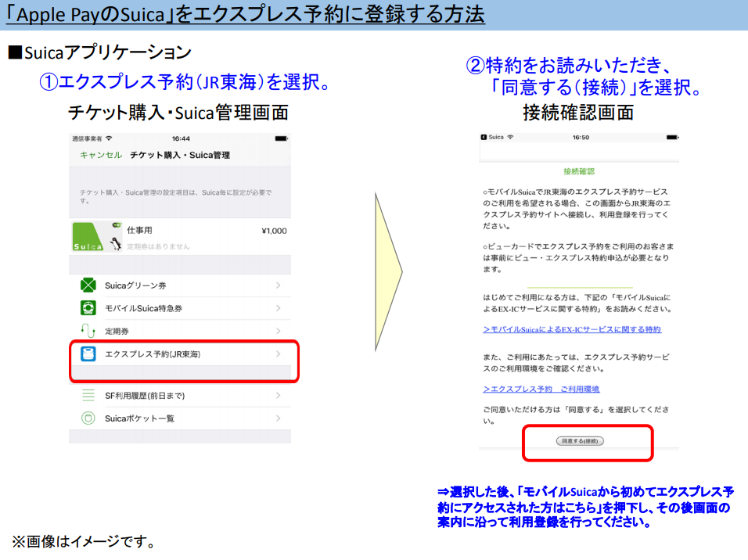
Task: Click the チケット購入・Suica管理 navigation title
Action: pos(180,155)
